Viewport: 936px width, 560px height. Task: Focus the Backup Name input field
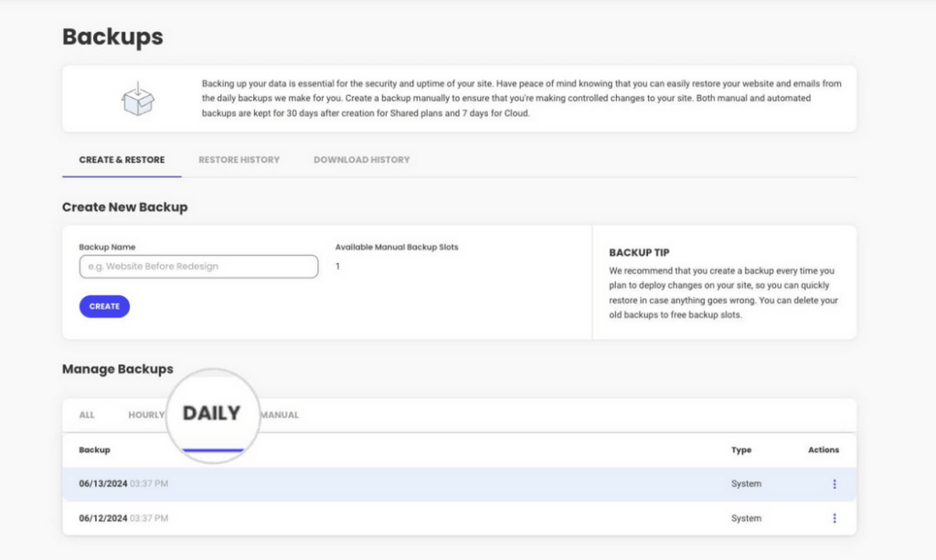click(x=198, y=267)
